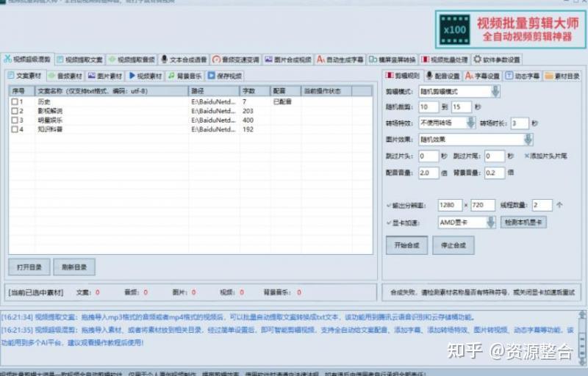Expand the AMD显卡 graphics card dropdown
This screenshot has height=376, width=588.
[x=491, y=223]
